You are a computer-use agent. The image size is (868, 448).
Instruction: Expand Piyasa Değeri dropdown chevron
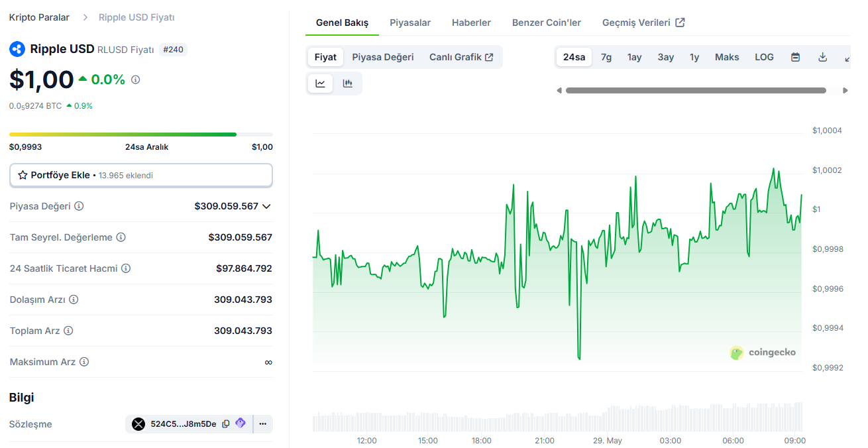coord(266,206)
